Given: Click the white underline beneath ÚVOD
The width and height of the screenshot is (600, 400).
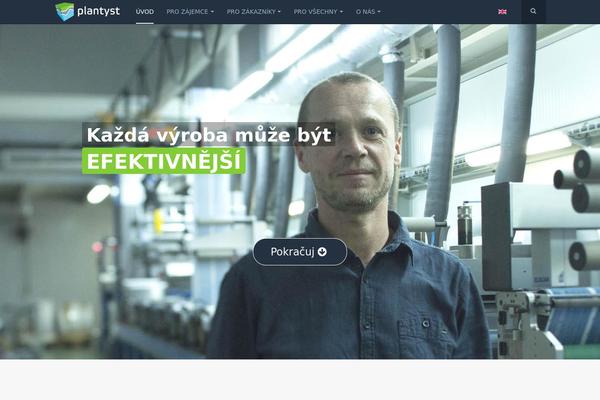Looking at the screenshot, I should click(145, 23).
